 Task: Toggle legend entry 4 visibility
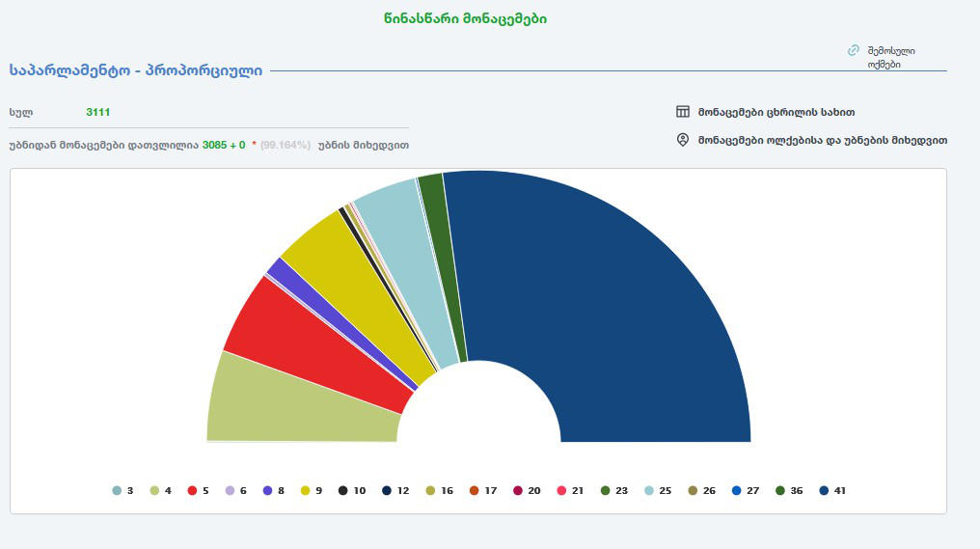coord(160,490)
